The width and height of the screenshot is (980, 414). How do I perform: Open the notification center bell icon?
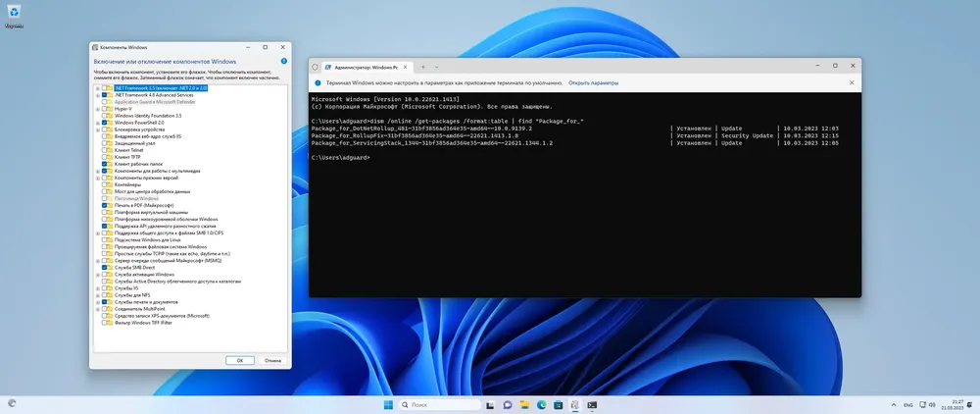(x=969, y=405)
